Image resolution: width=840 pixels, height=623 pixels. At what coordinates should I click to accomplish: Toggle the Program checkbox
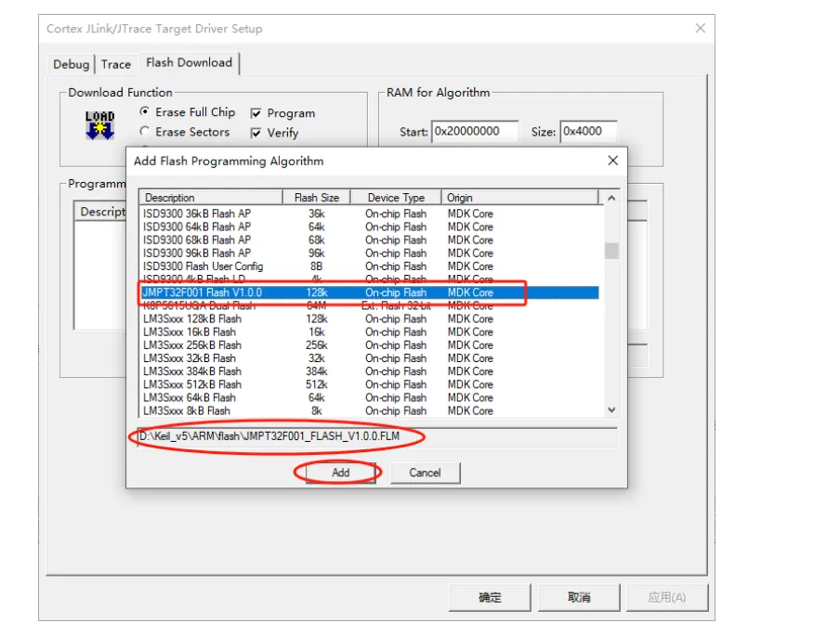click(256, 113)
